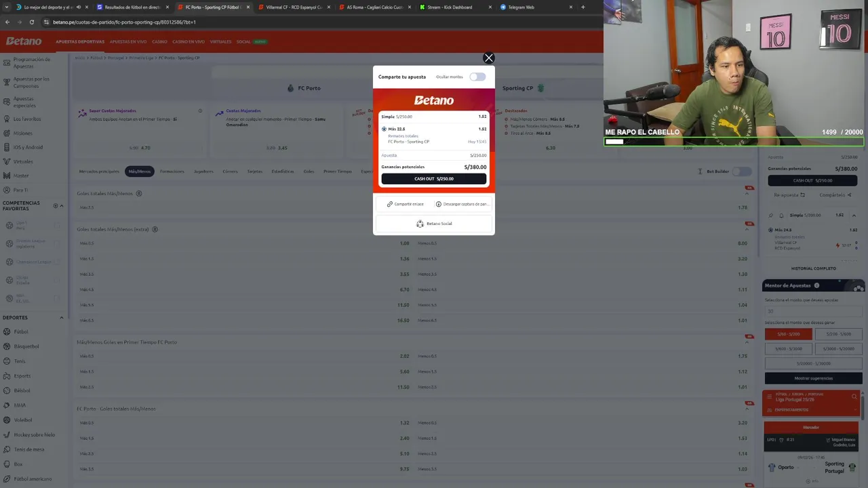Open Betano Social sharing option
Screen dimensions: 868x488
434,224
